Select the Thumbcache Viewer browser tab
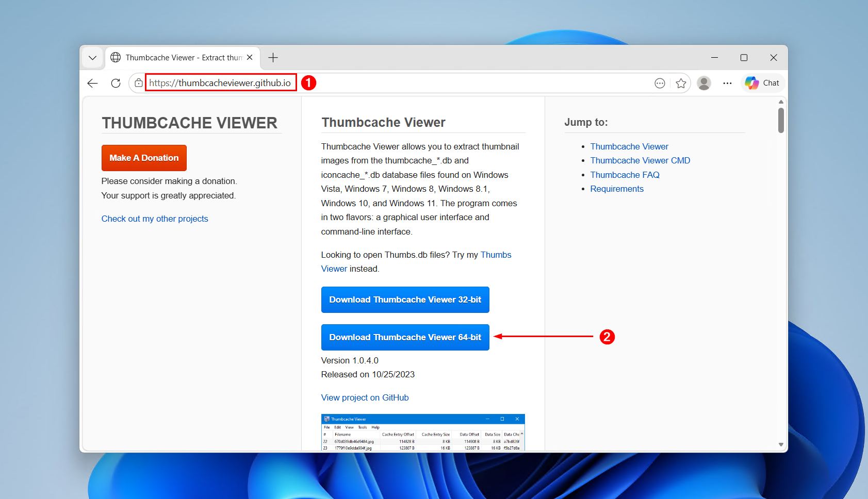Screen dimensions: 868x499 tap(182, 58)
